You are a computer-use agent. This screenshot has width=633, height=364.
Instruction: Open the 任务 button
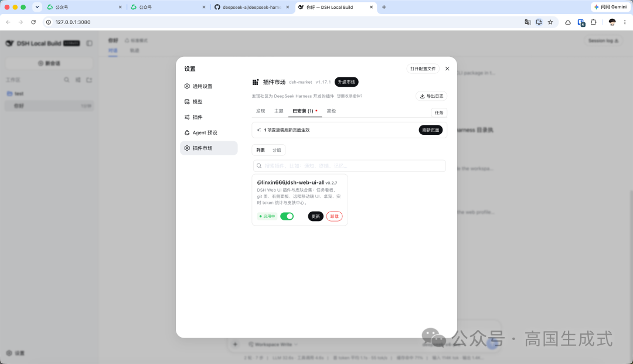click(439, 113)
